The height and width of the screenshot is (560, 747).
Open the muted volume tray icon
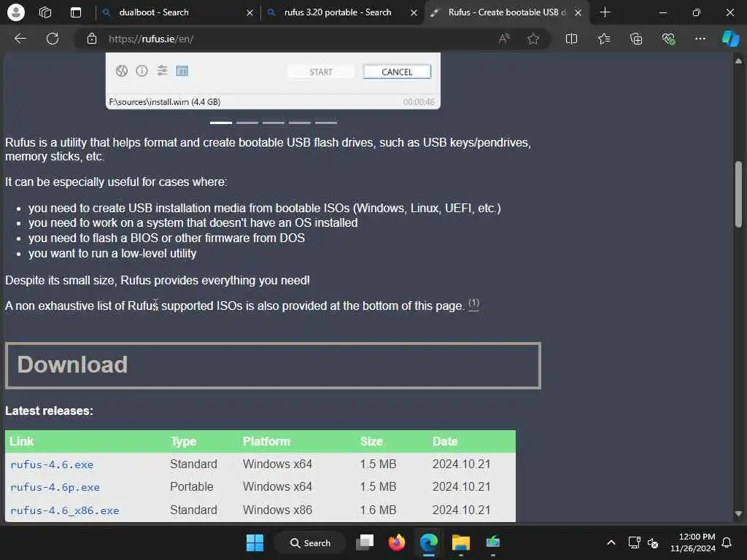point(653,542)
